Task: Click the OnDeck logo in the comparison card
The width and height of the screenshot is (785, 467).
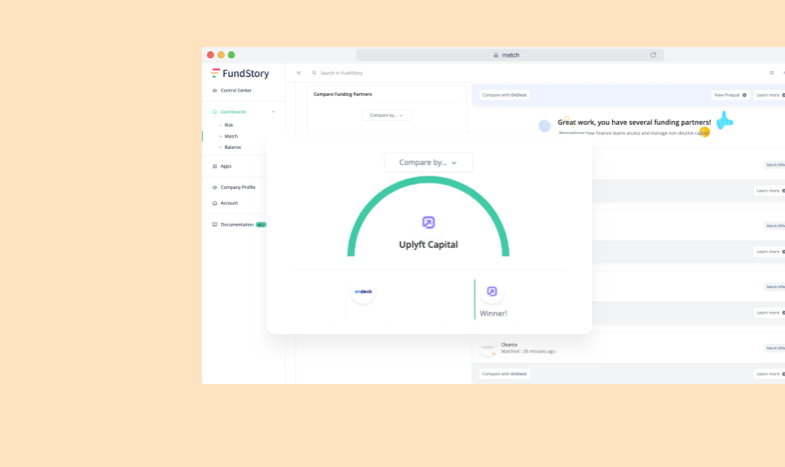Action: tap(363, 291)
